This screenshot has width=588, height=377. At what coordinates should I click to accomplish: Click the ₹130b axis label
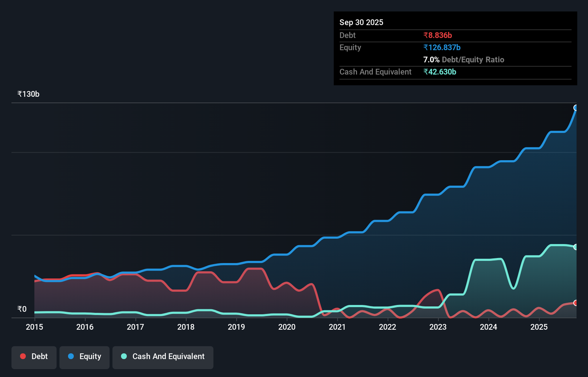coord(28,94)
